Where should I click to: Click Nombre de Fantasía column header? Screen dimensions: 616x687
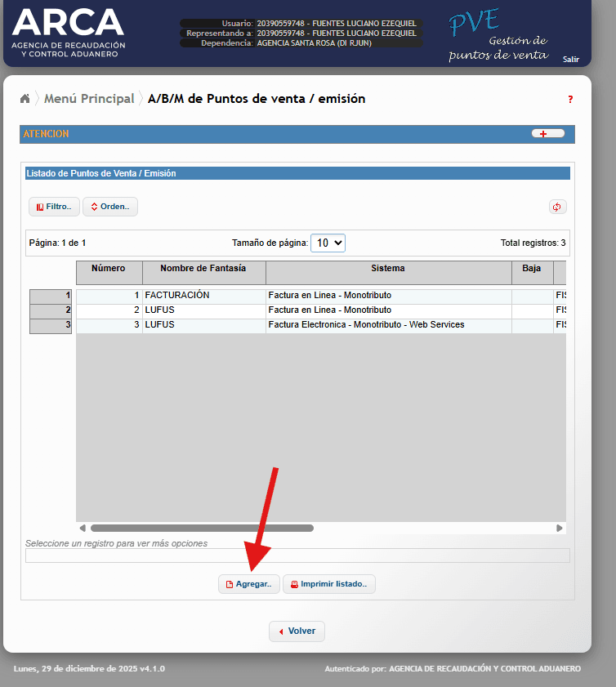[203, 269]
